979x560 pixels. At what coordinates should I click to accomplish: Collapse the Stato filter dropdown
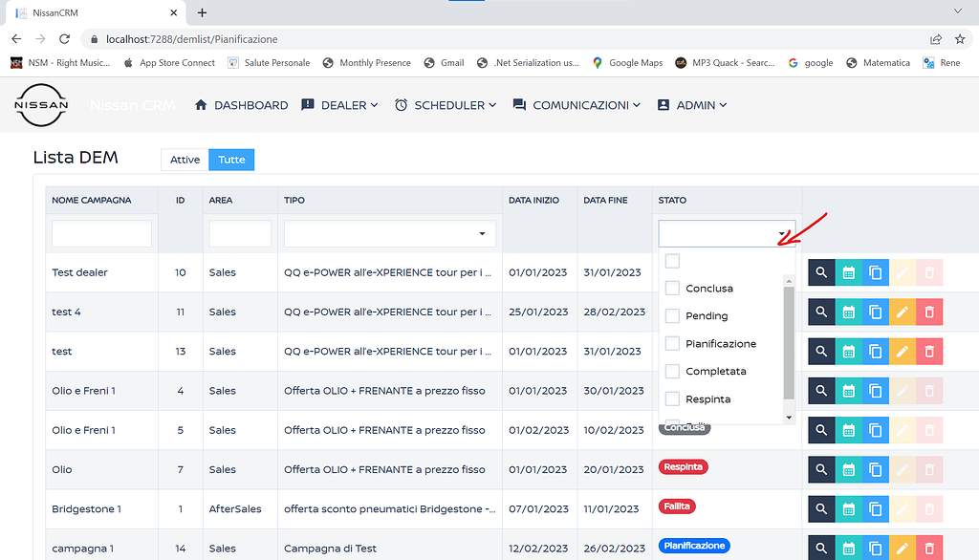782,233
